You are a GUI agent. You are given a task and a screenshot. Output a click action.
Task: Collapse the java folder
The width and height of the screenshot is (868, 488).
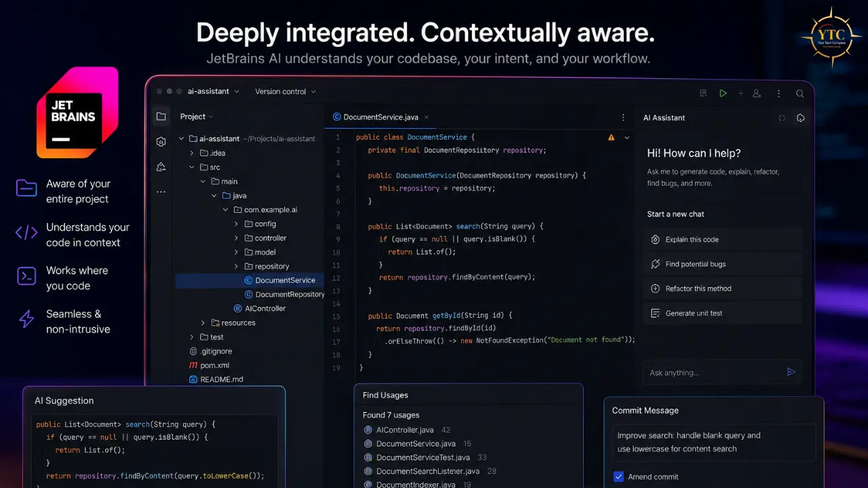(214, 196)
